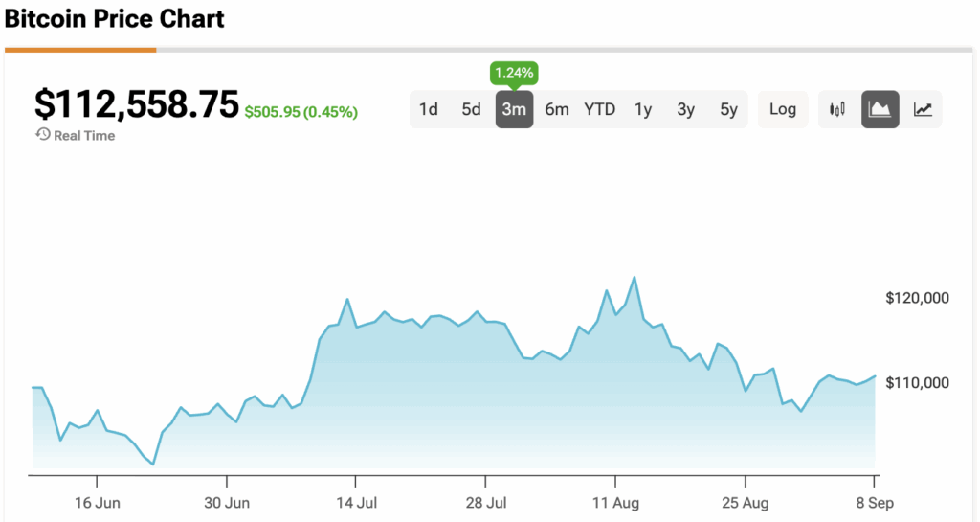Click the 1.24% green change badge
This screenshot has width=980, height=522.
point(514,73)
